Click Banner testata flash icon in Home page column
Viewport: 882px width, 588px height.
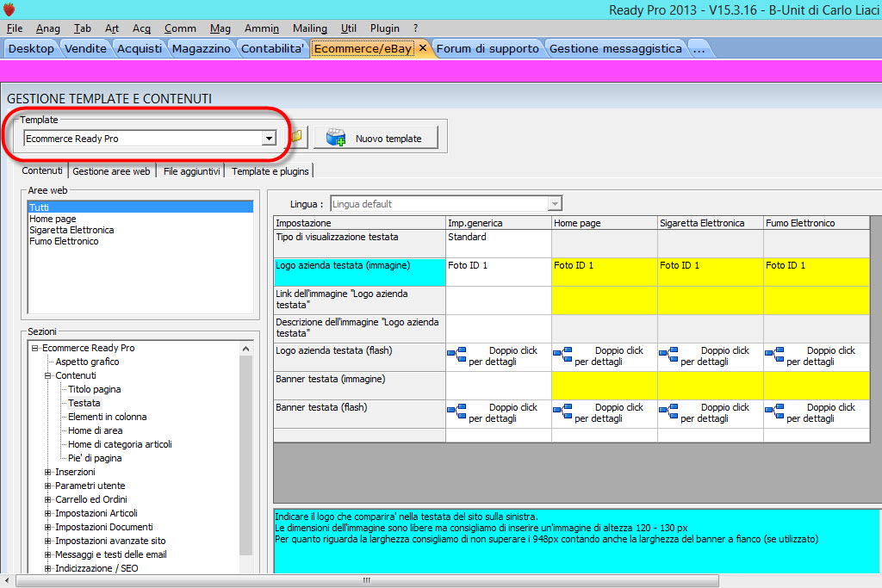(562, 412)
